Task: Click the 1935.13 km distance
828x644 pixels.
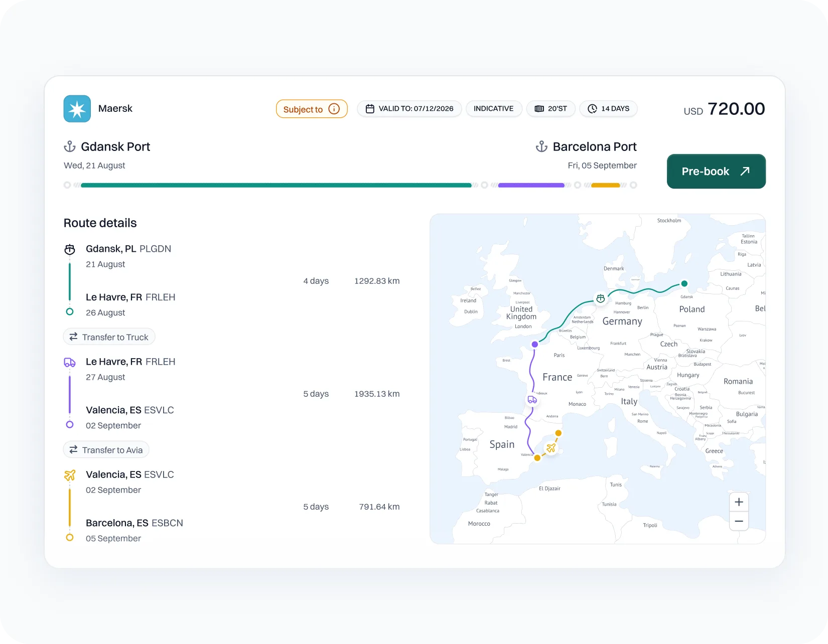Action: (377, 394)
